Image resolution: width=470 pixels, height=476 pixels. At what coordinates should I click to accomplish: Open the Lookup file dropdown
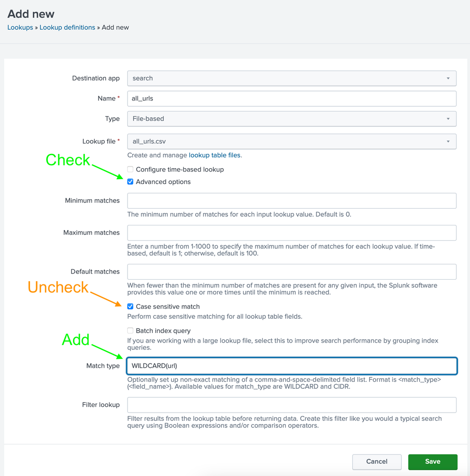(x=291, y=142)
